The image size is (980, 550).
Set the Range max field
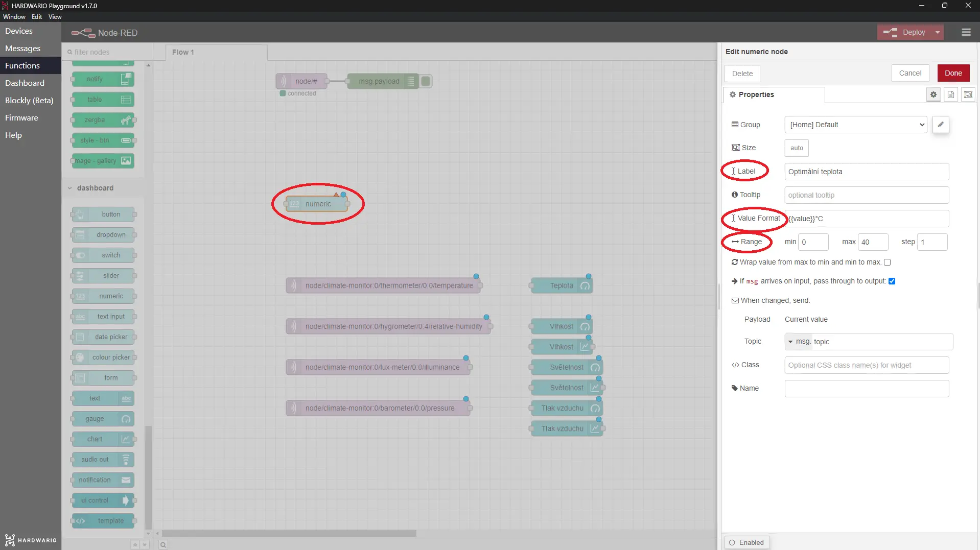point(873,242)
